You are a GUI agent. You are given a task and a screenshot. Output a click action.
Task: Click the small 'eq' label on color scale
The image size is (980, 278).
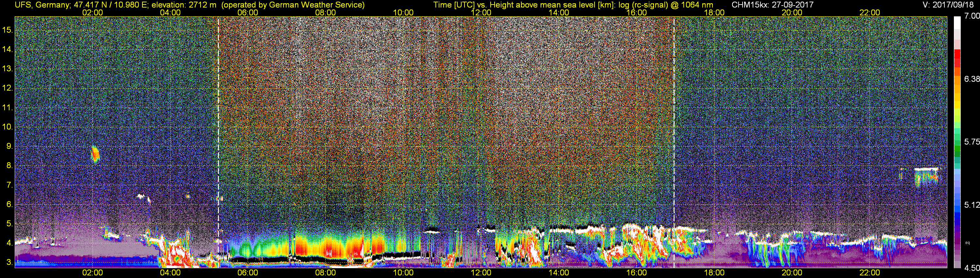tap(968, 243)
